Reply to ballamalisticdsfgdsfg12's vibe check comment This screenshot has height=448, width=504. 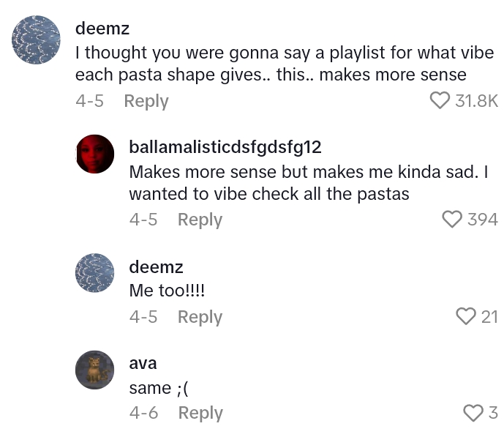pos(200,220)
